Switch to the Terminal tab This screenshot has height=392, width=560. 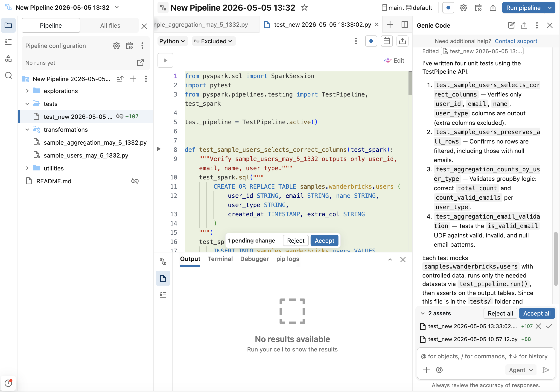click(x=220, y=259)
